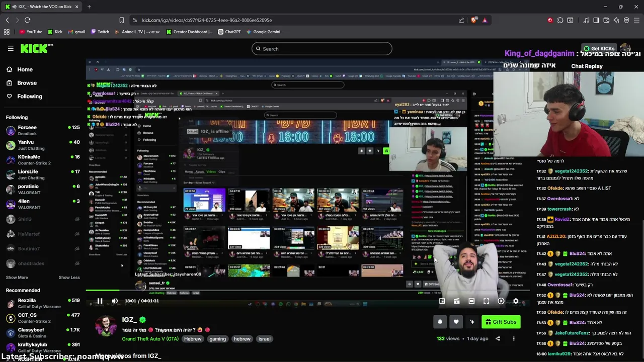The height and width of the screenshot is (362, 644).
Task: Open the music note media control icon
Action: (586, 20)
